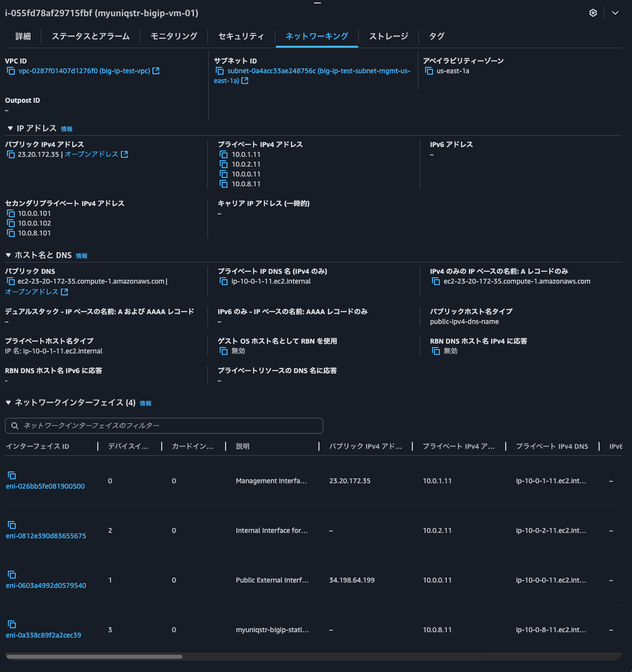Viewport: 632px width, 672px height.
Task: Sort by プライベート IPv4 DNS column header
Action: click(x=552, y=446)
